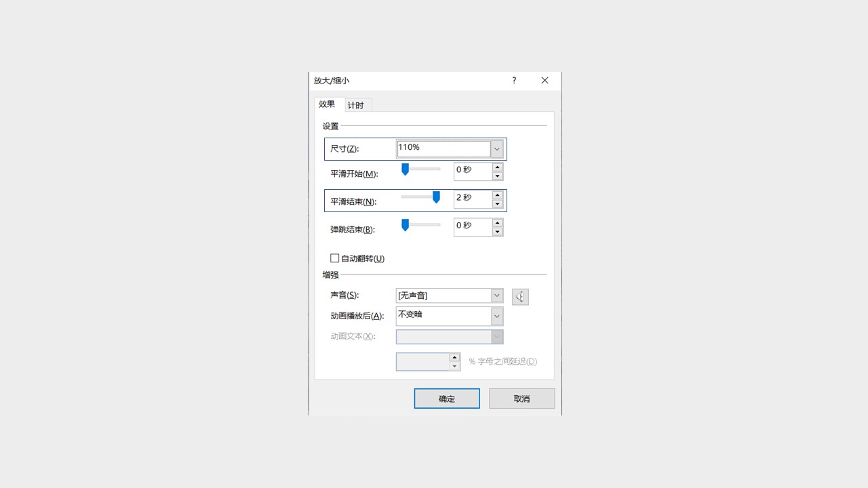The height and width of the screenshot is (488, 868).
Task: Increase 平滑结束 seconds with up arrow
Action: pyautogui.click(x=497, y=195)
